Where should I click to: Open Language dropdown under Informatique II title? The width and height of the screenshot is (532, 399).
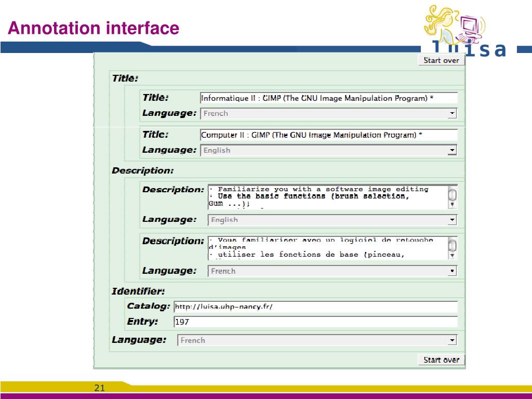click(x=328, y=113)
